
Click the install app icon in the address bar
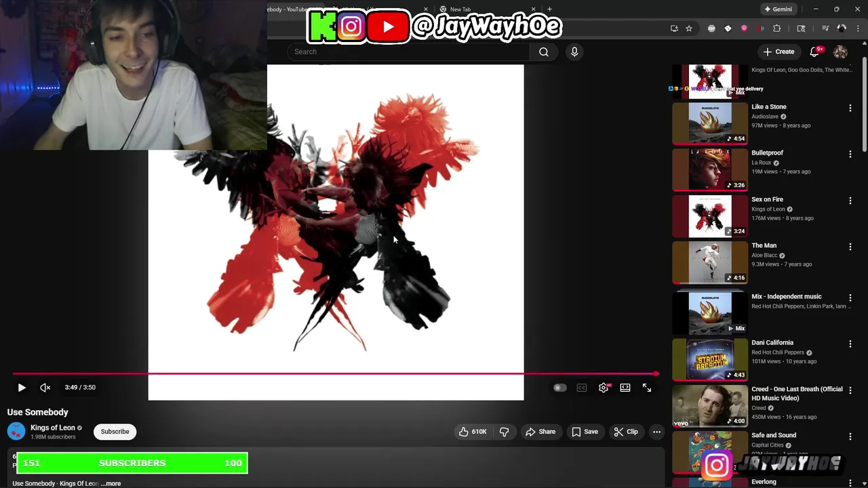(674, 28)
